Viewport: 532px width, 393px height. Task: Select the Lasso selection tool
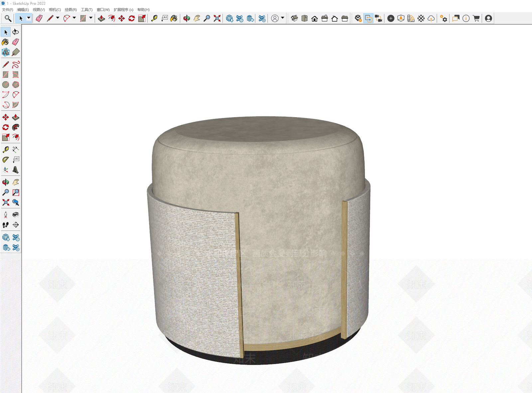[x=16, y=32]
